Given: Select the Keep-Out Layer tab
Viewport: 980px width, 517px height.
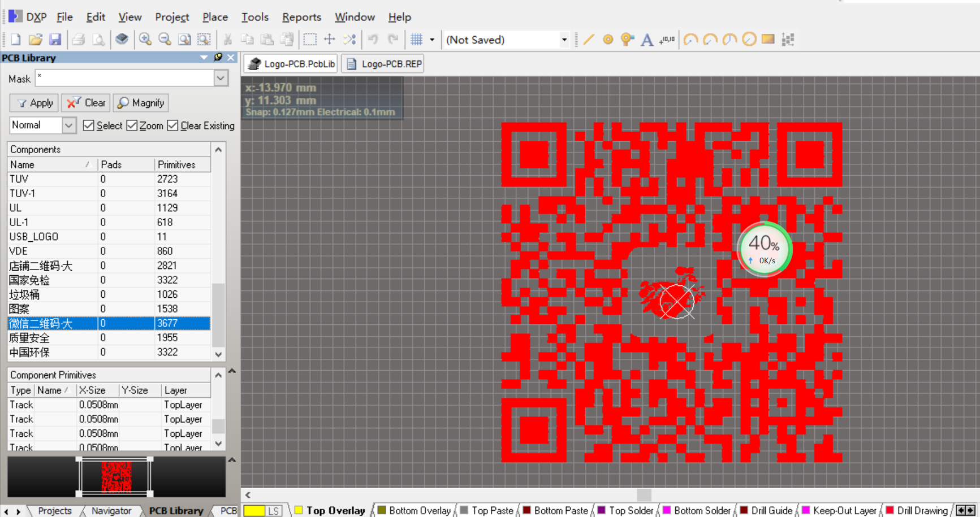Looking at the screenshot, I should (x=839, y=511).
